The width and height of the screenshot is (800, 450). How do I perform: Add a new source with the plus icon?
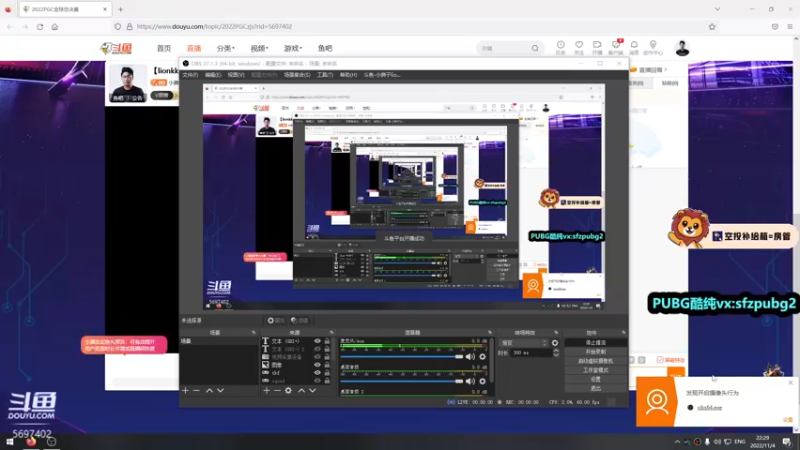click(266, 390)
